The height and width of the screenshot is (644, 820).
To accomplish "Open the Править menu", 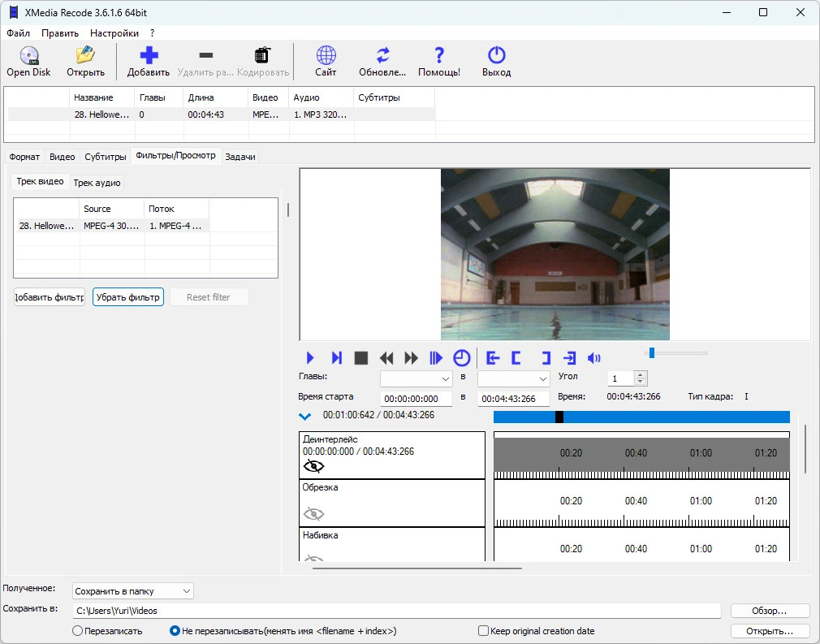I will pyautogui.click(x=60, y=33).
